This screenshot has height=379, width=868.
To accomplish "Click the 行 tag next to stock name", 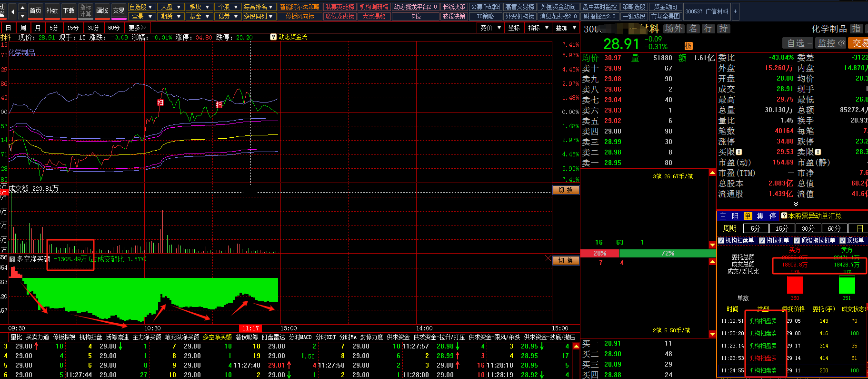I will pyautogui.click(x=708, y=29).
